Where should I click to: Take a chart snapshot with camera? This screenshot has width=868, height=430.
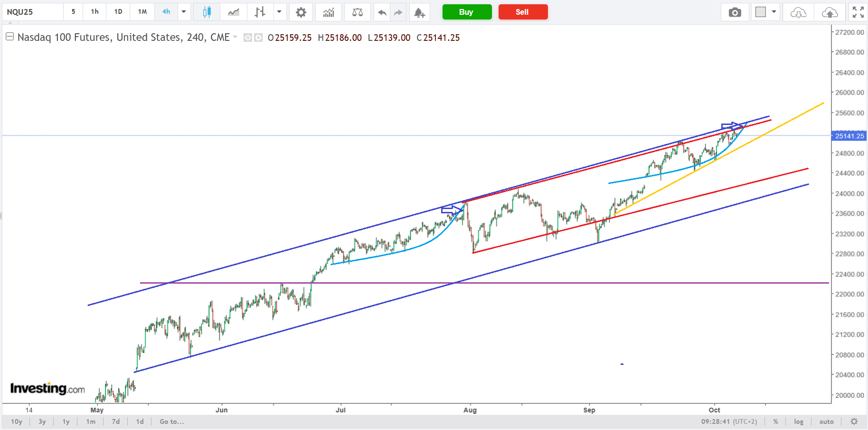[735, 12]
